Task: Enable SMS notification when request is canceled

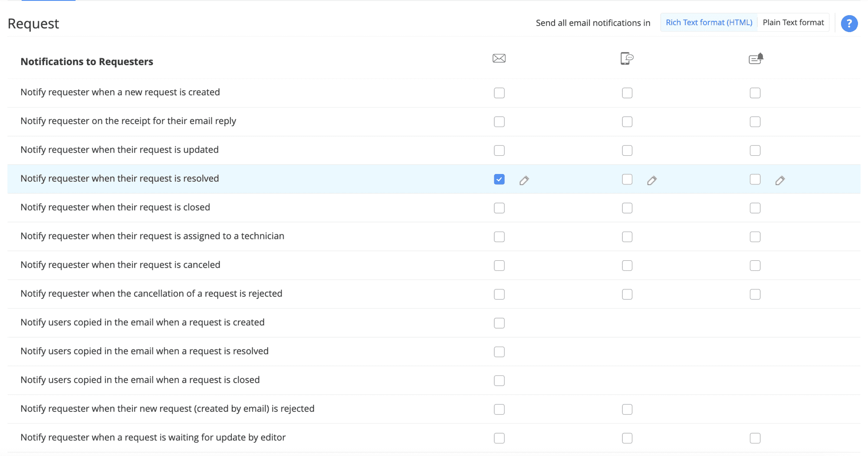Action: pos(627,266)
